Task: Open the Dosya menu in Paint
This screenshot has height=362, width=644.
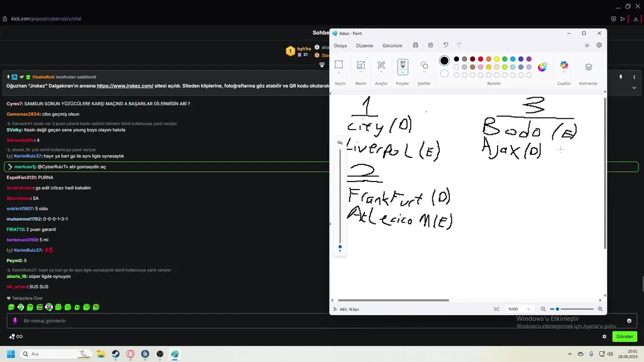Action: pyautogui.click(x=340, y=46)
